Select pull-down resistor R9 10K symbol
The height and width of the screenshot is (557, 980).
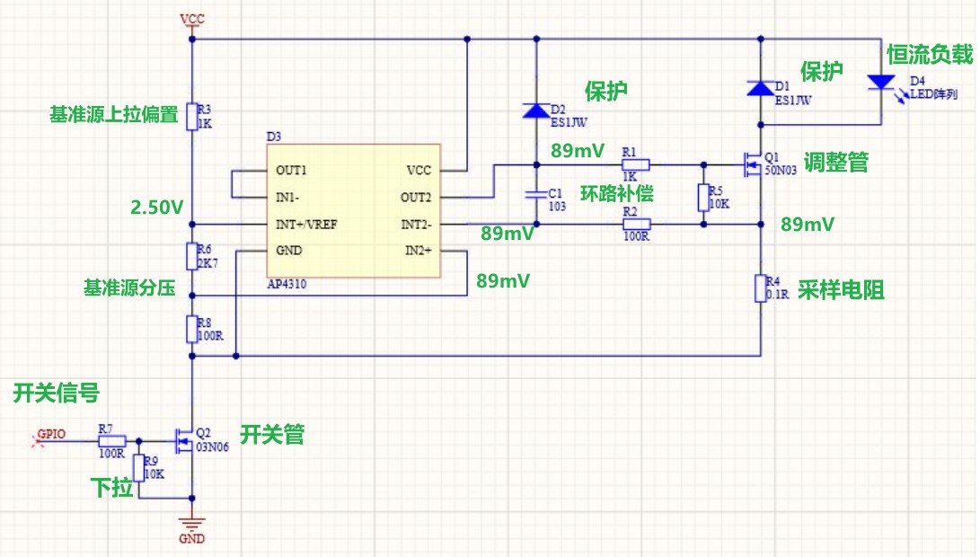point(138,468)
